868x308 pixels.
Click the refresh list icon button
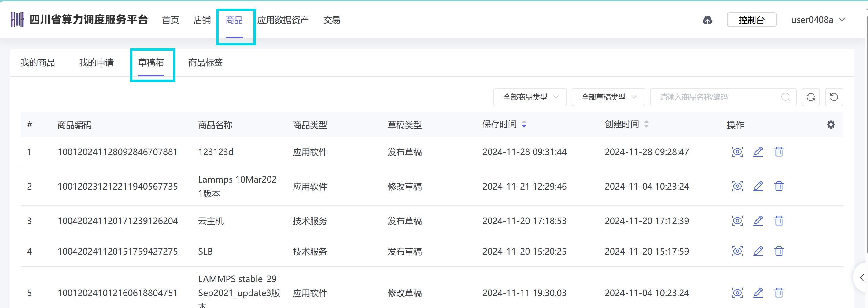[x=811, y=97]
